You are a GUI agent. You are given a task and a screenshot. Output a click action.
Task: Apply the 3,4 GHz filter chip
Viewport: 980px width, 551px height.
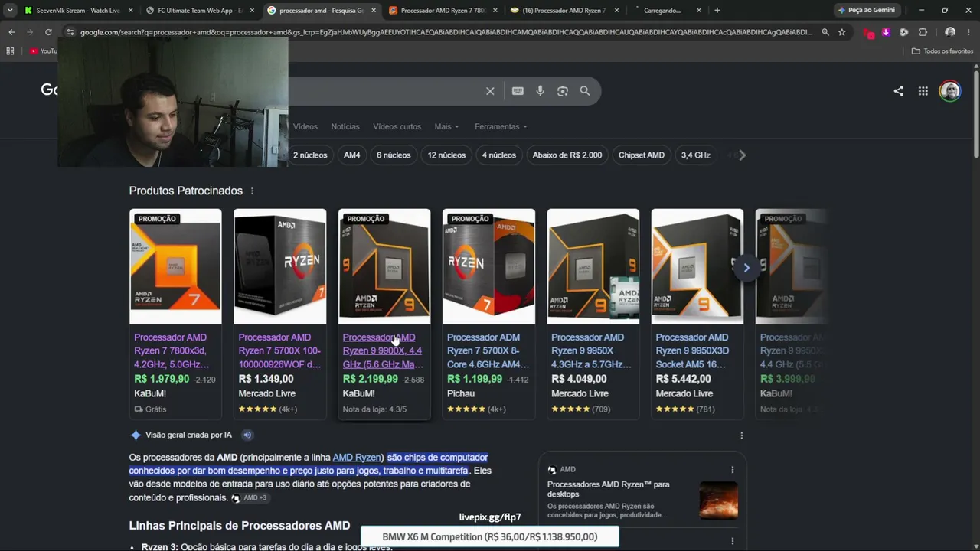click(x=696, y=155)
